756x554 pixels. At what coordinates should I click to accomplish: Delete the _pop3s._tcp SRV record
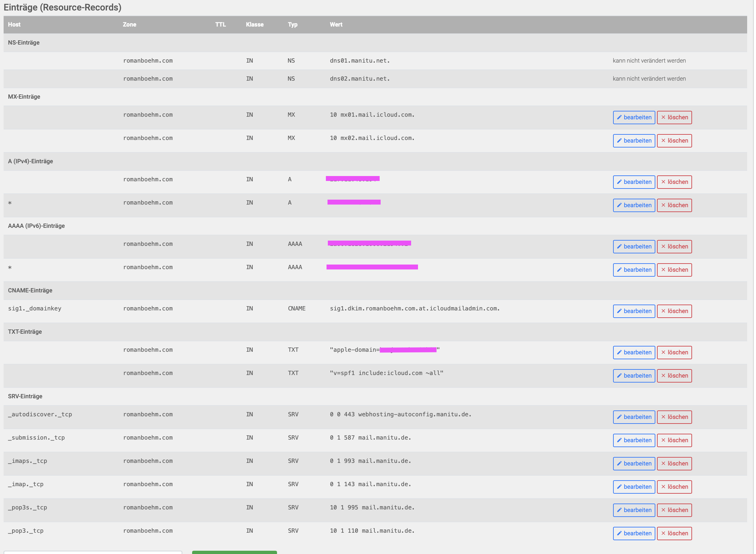(674, 510)
